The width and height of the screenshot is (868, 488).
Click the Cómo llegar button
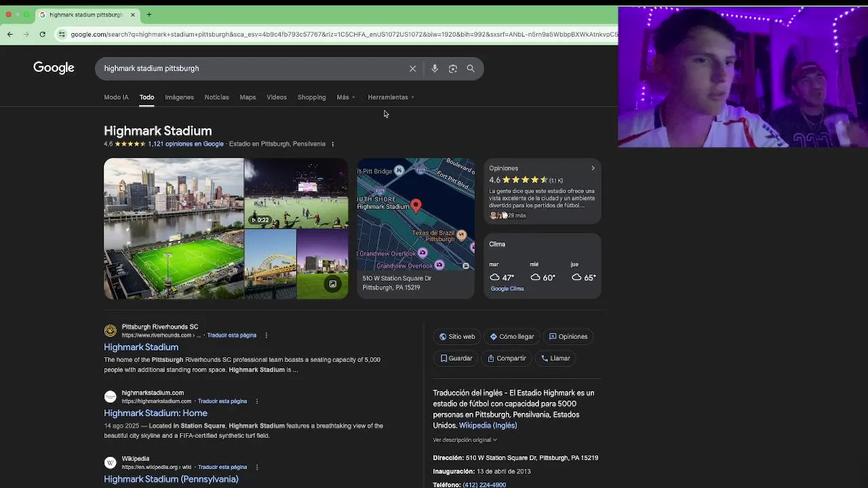pos(512,336)
